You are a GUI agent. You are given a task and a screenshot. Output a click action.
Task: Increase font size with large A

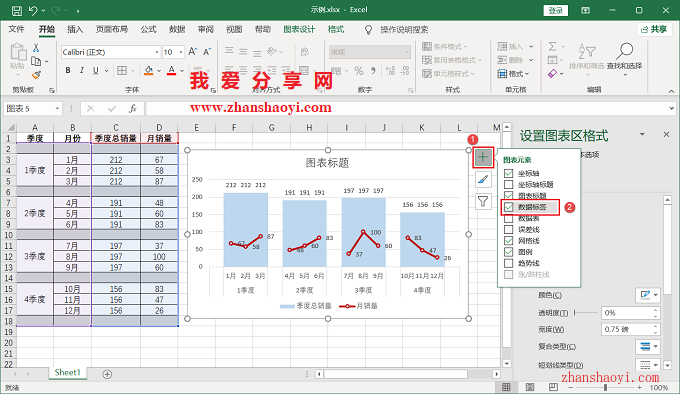[x=193, y=52]
